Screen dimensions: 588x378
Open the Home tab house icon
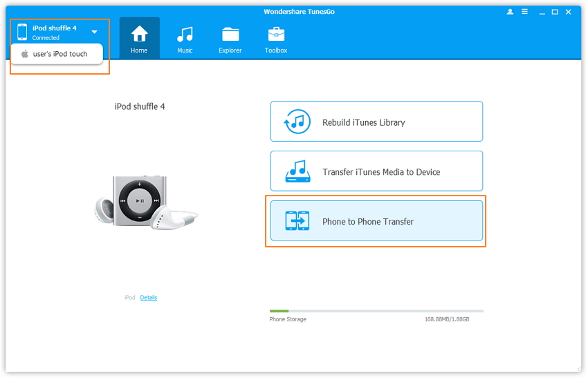139,34
